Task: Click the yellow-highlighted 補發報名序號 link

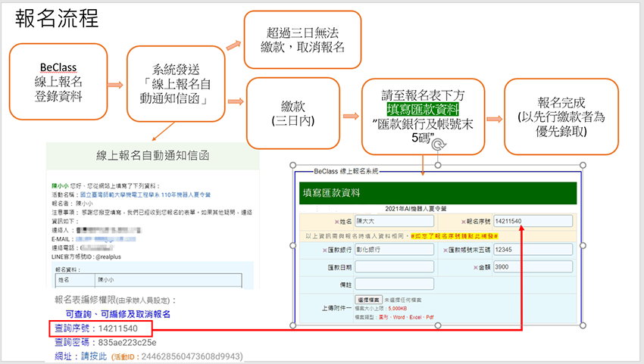Action: 455,236
